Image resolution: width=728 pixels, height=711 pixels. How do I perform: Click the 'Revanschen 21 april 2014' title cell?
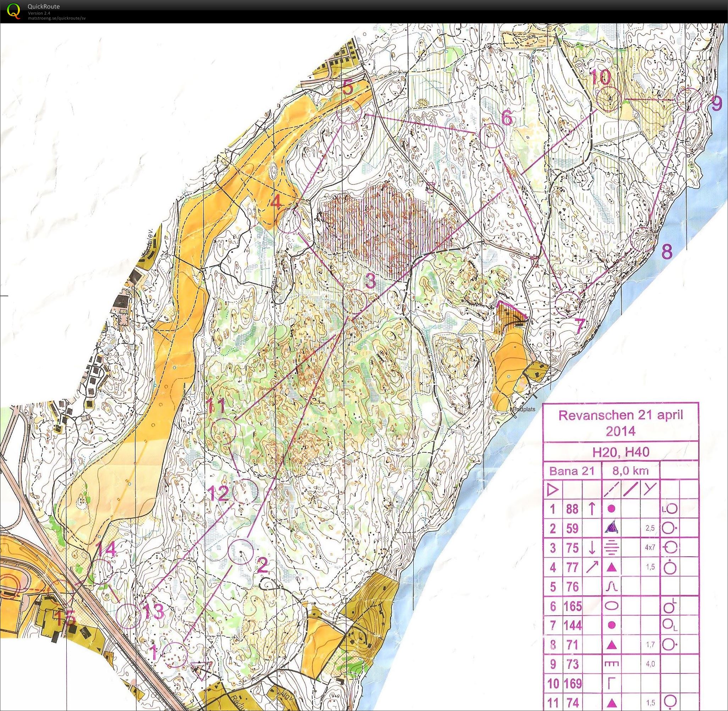coord(621,422)
